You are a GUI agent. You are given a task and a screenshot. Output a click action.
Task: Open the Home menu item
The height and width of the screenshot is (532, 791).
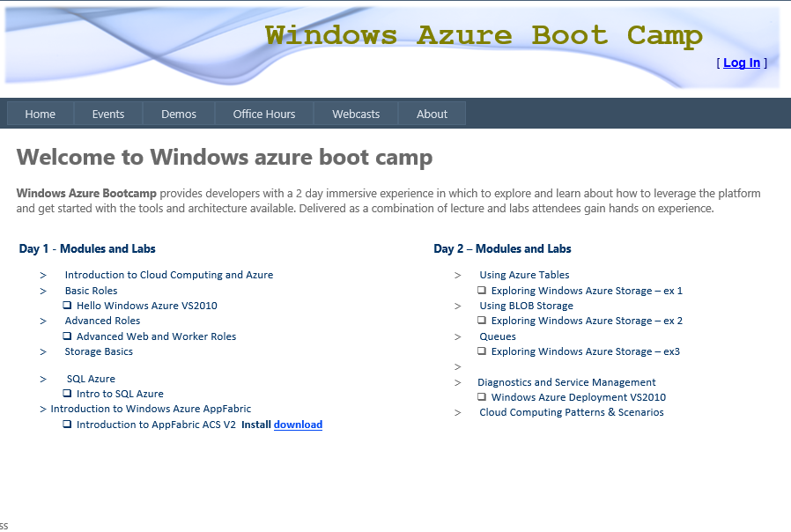[41, 114]
